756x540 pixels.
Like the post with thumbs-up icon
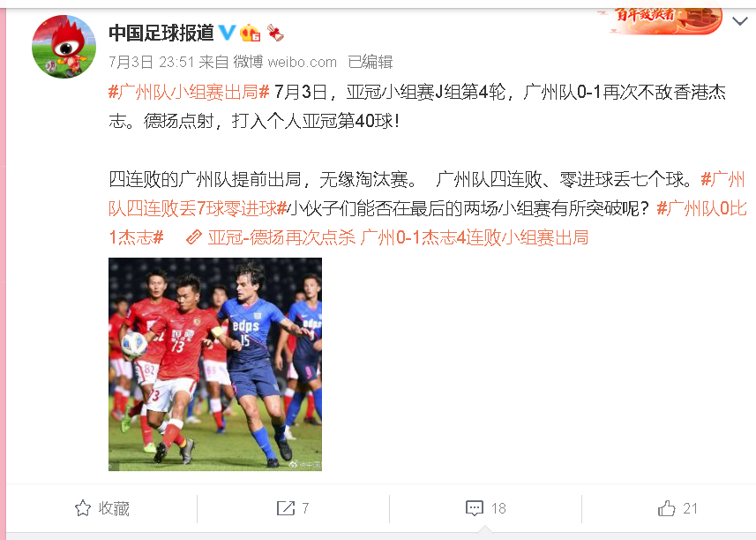click(x=666, y=508)
